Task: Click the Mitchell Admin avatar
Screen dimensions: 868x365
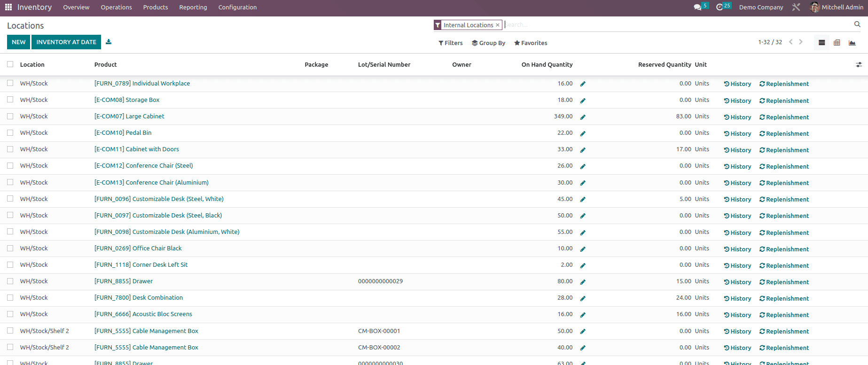Action: [815, 7]
